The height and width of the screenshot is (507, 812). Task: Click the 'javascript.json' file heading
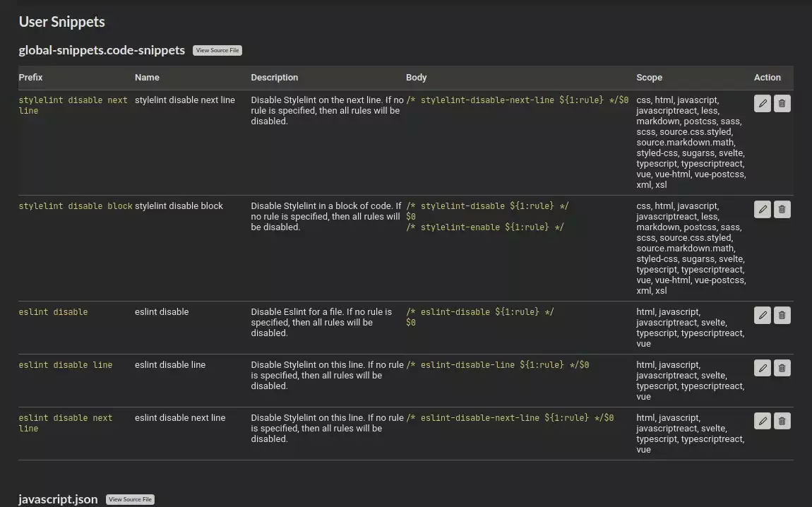[58, 499]
